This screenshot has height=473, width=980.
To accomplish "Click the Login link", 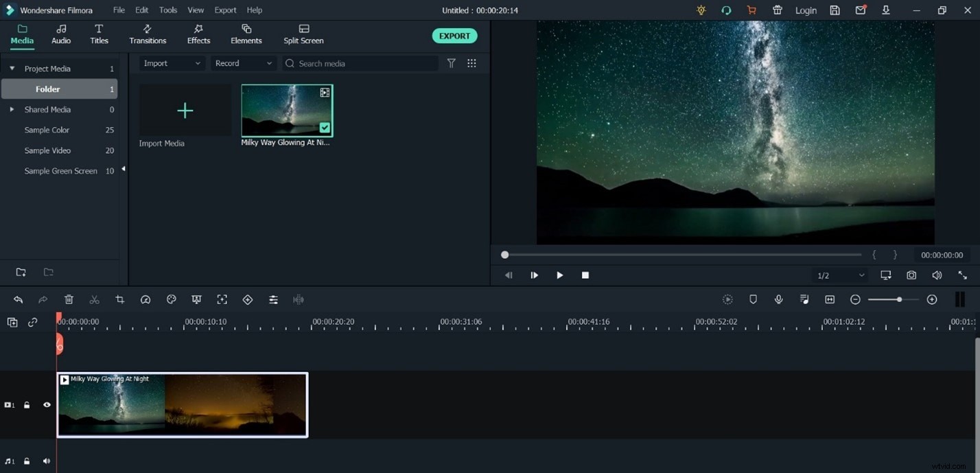I will tap(806, 10).
